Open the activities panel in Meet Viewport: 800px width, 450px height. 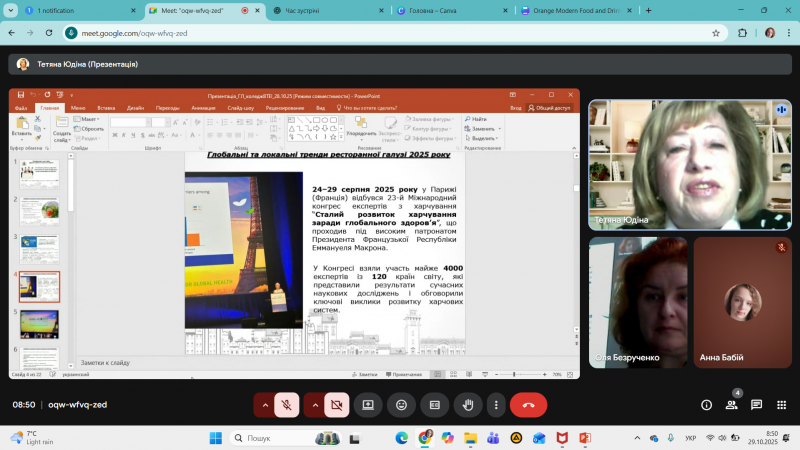pos(780,404)
